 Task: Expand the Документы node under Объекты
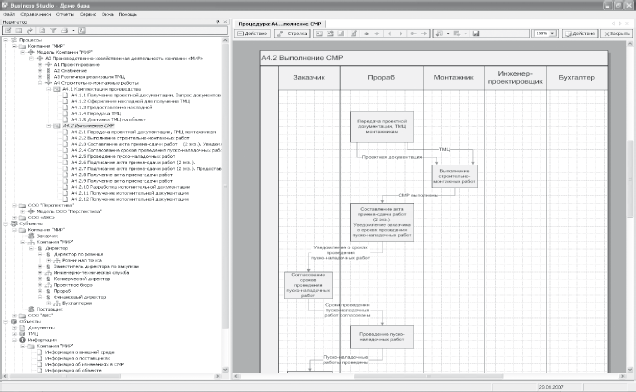pyautogui.click(x=14, y=327)
